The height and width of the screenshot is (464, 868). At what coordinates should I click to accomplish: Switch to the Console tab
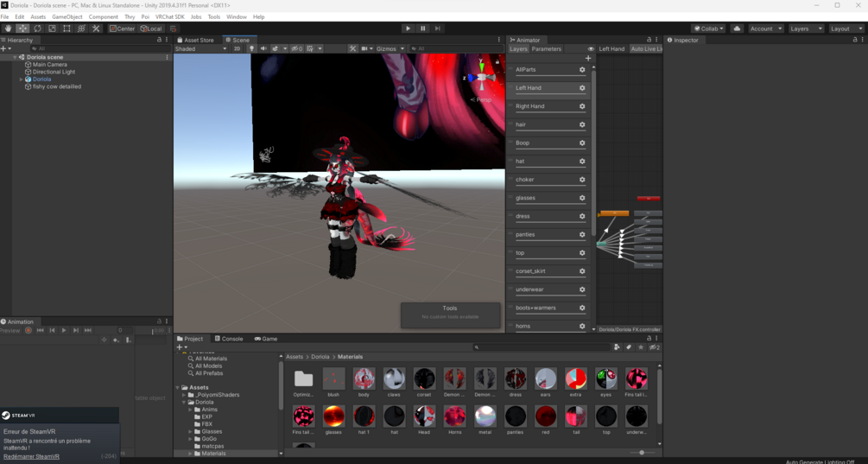(229, 339)
